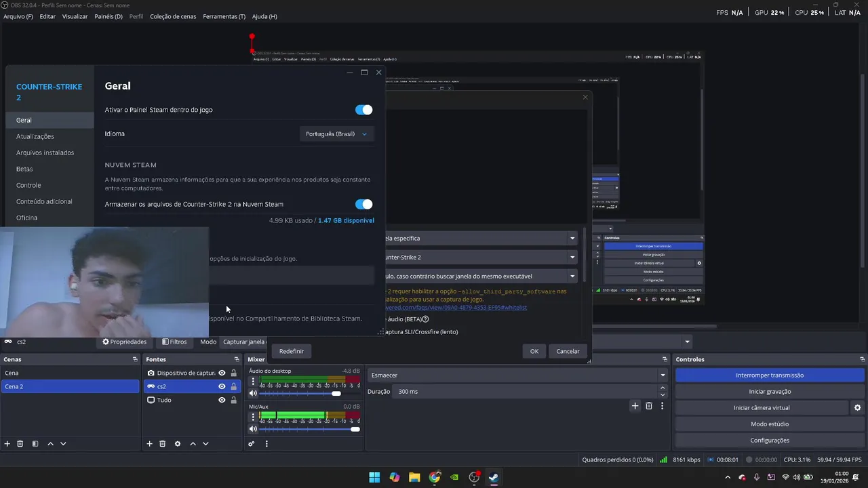Open Ferramentas (T) menu
Screen dimensions: 868x488
224,16
